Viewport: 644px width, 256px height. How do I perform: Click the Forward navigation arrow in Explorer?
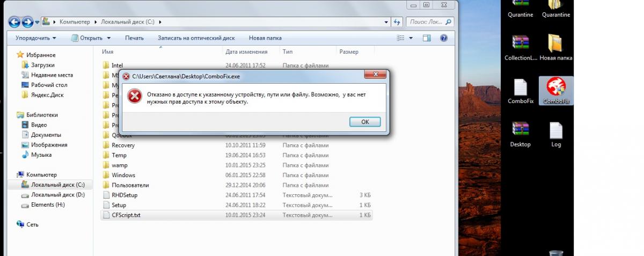tap(28, 22)
